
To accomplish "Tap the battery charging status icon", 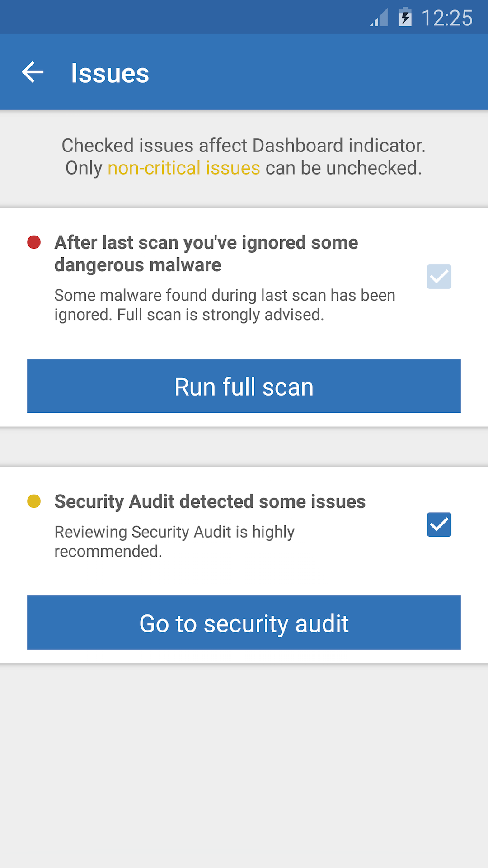I will coord(405,18).
